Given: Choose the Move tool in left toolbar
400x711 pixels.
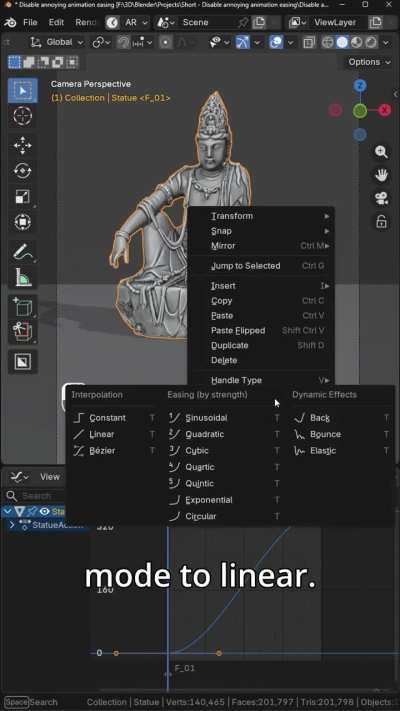Looking at the screenshot, I should [x=22, y=146].
